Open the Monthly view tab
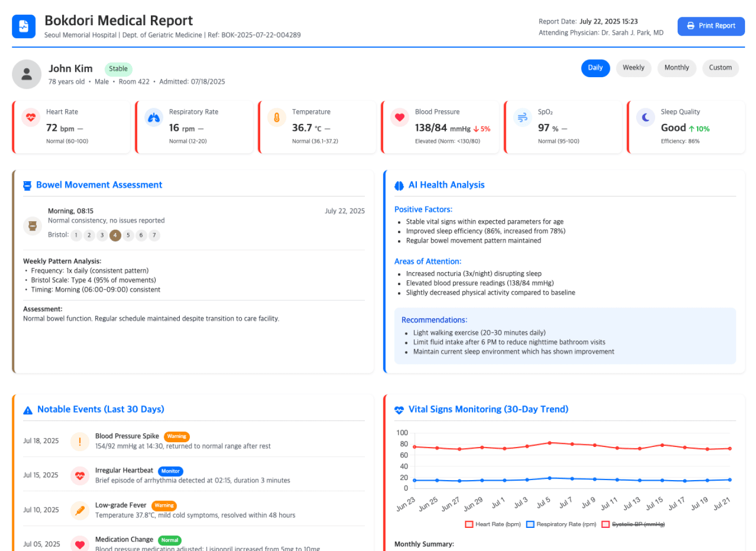Screen dimensions: 756x551 [x=677, y=68]
